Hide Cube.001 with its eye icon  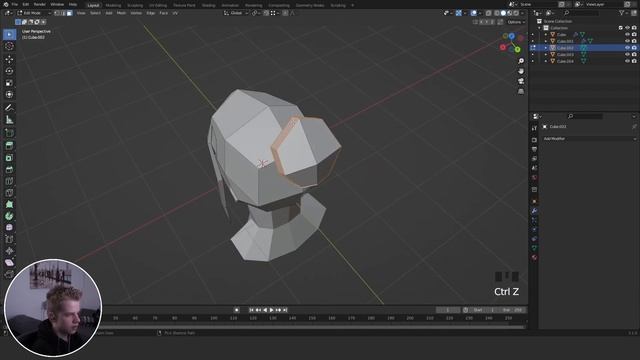click(x=627, y=41)
